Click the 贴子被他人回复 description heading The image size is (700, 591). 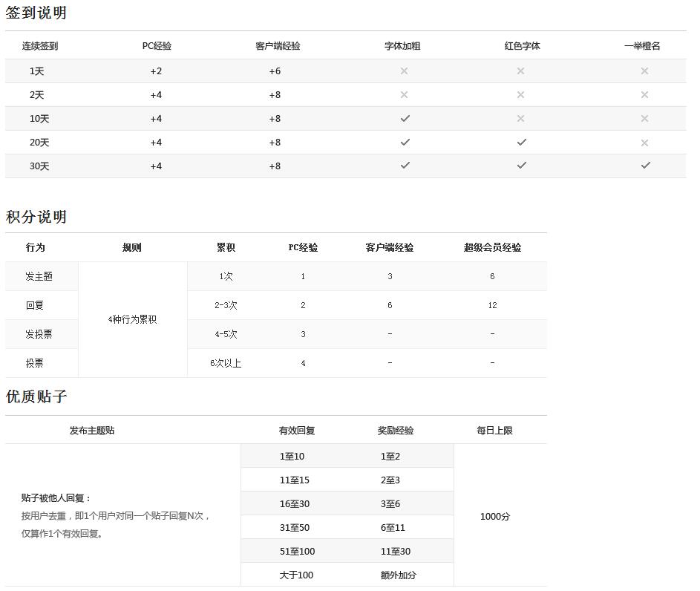coord(56,498)
